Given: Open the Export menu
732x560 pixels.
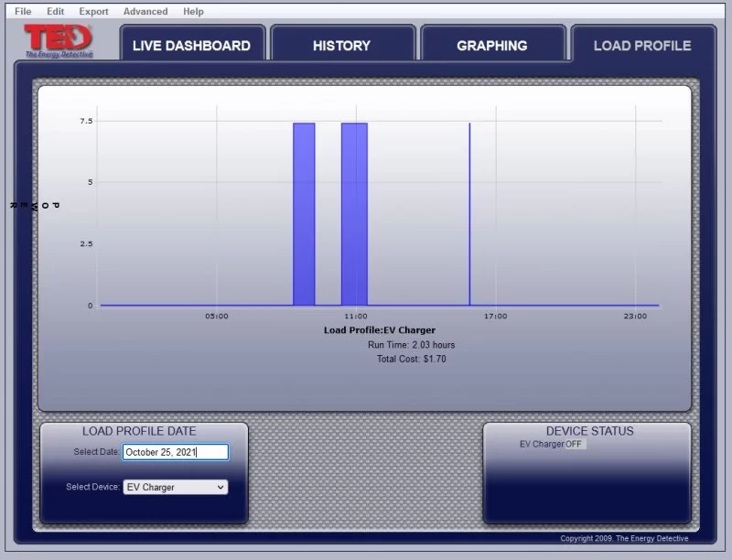Looking at the screenshot, I should [93, 12].
